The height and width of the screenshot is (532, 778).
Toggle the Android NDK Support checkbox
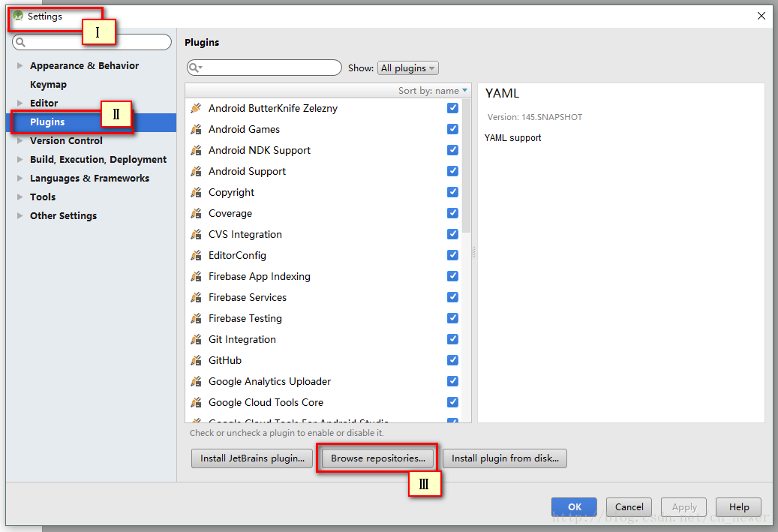tap(452, 150)
